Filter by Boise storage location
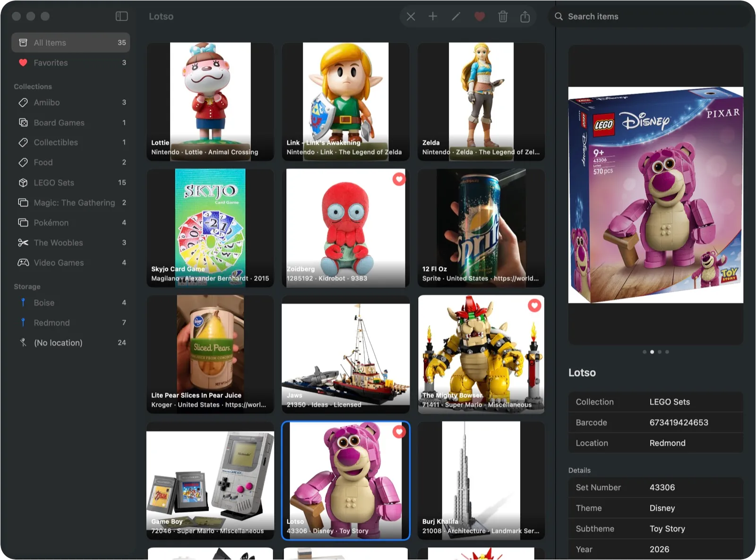This screenshot has height=560, width=756. pyautogui.click(x=71, y=303)
